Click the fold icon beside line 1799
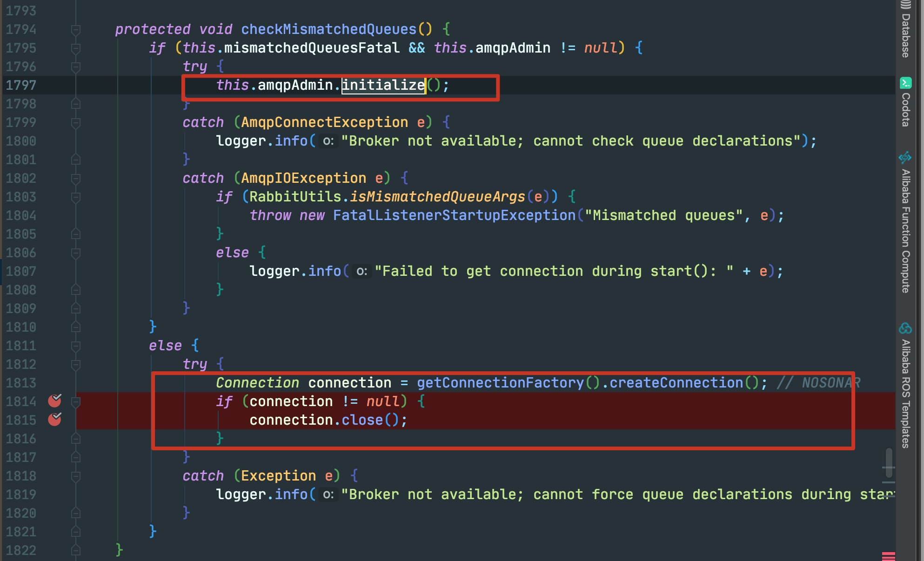The height and width of the screenshot is (561, 924). pos(76,123)
